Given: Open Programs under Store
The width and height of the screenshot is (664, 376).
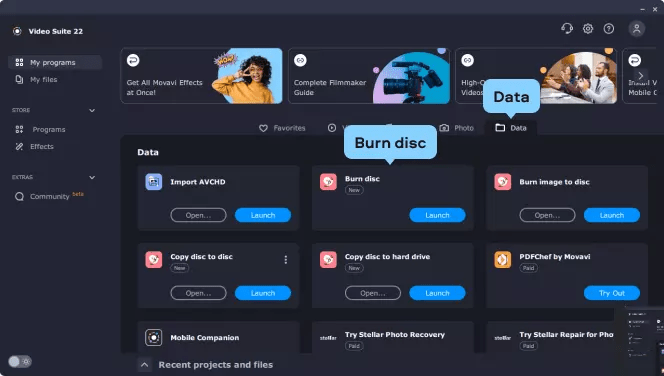Looking at the screenshot, I should tap(49, 130).
